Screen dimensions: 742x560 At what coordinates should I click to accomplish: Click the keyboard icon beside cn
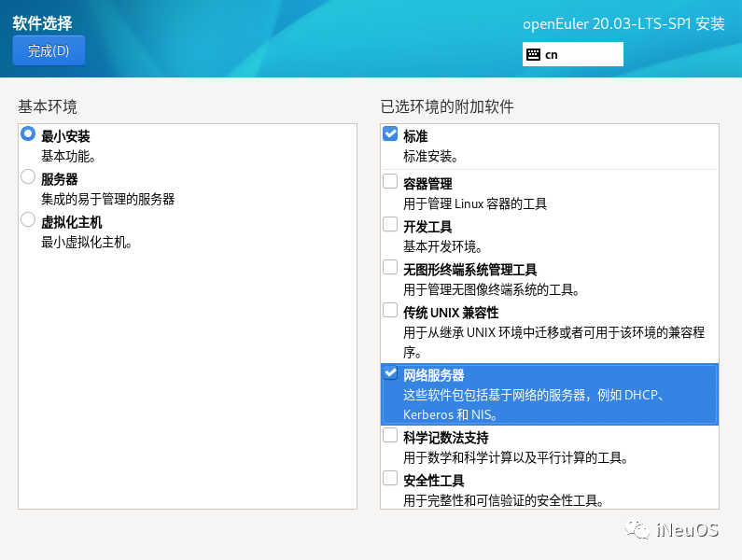pos(533,54)
